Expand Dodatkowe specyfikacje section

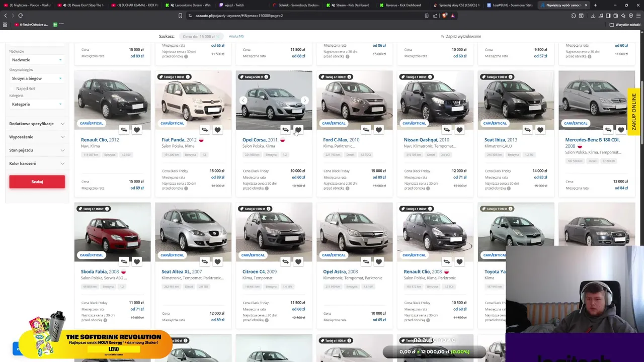pyautogui.click(x=37, y=124)
